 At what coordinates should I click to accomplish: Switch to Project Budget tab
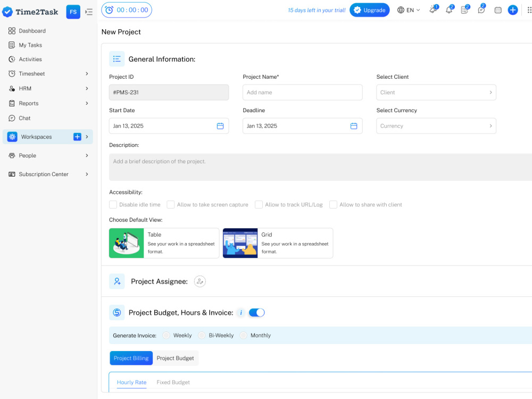(x=175, y=358)
